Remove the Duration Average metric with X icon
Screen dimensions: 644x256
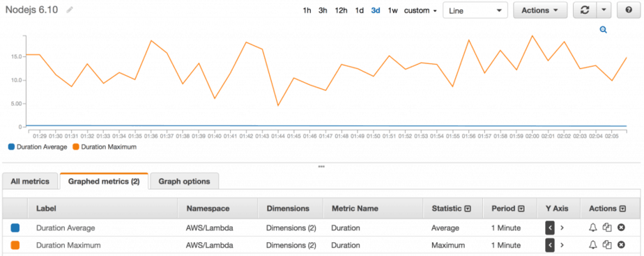pyautogui.click(x=621, y=227)
